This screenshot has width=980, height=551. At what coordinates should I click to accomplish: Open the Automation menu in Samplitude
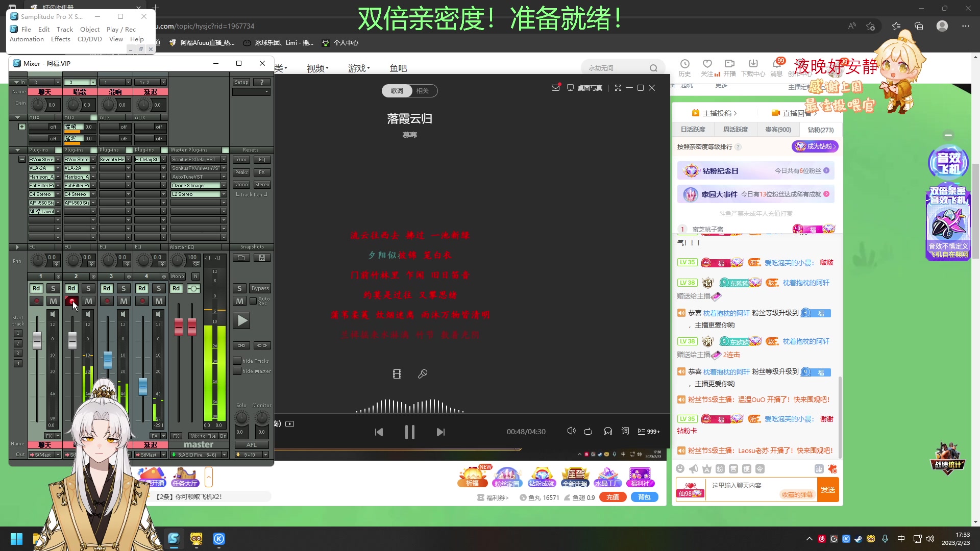[27, 39]
